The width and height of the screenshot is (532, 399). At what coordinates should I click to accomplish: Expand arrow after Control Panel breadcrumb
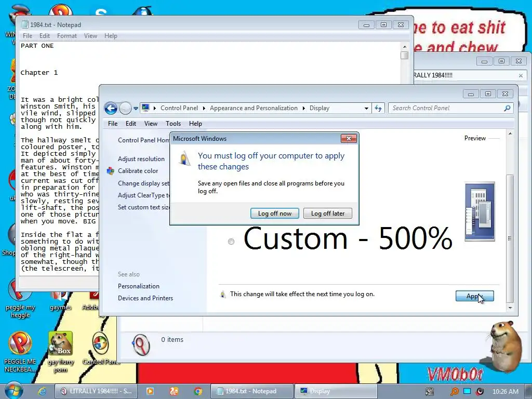[x=204, y=108]
